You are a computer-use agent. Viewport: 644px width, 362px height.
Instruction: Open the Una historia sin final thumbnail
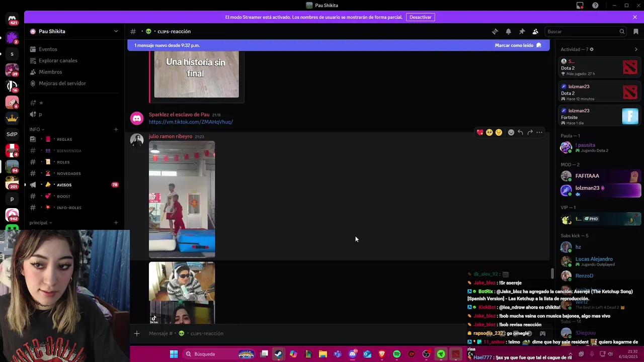[196, 74]
